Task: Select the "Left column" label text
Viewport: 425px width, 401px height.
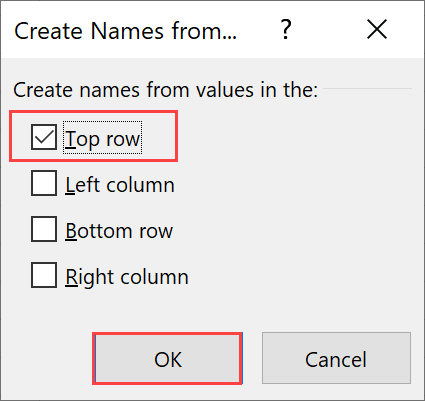Action: tap(120, 185)
